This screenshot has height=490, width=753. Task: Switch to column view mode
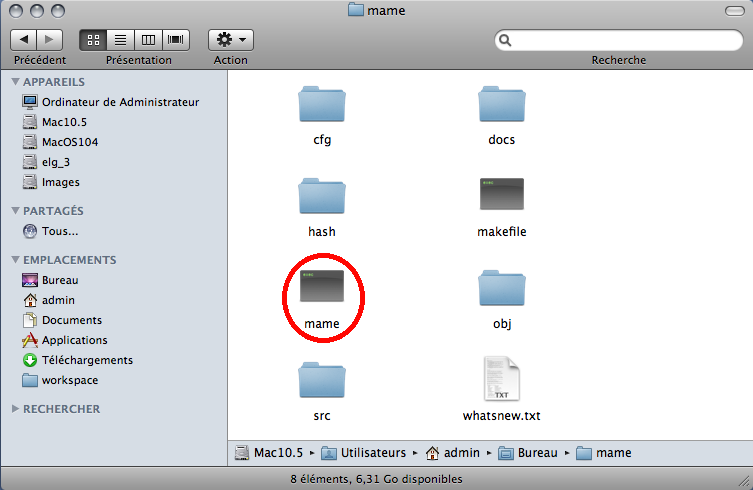click(148, 40)
